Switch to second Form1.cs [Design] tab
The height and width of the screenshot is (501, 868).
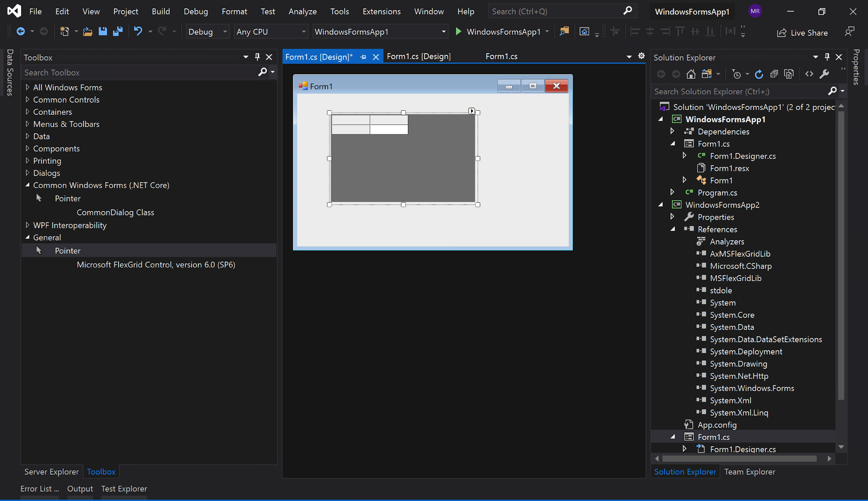coord(419,56)
